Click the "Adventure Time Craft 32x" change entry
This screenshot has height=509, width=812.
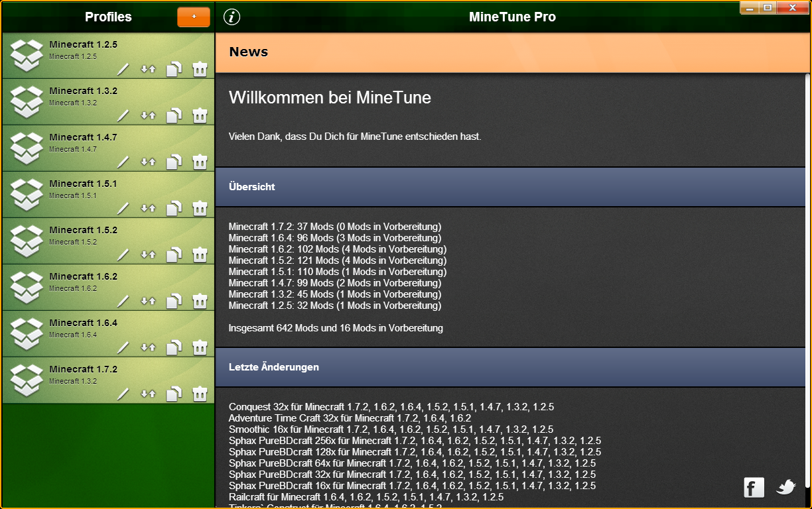click(350, 418)
